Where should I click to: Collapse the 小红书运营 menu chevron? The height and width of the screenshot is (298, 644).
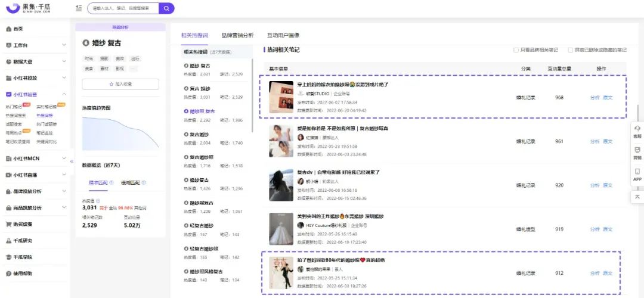(64, 94)
